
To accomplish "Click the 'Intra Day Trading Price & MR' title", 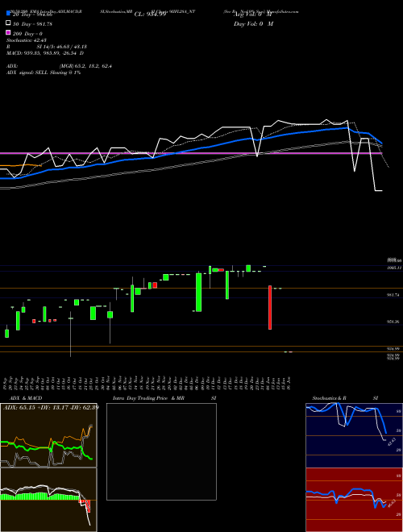I will pyautogui.click(x=148, y=398).
